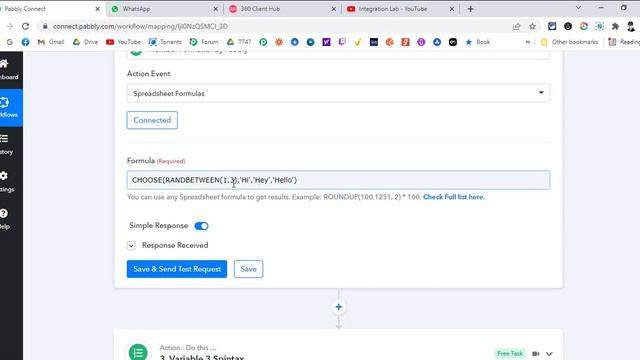The width and height of the screenshot is (640, 360).
Task: Switch to the 360 Client Hub tab
Action: (x=282, y=9)
